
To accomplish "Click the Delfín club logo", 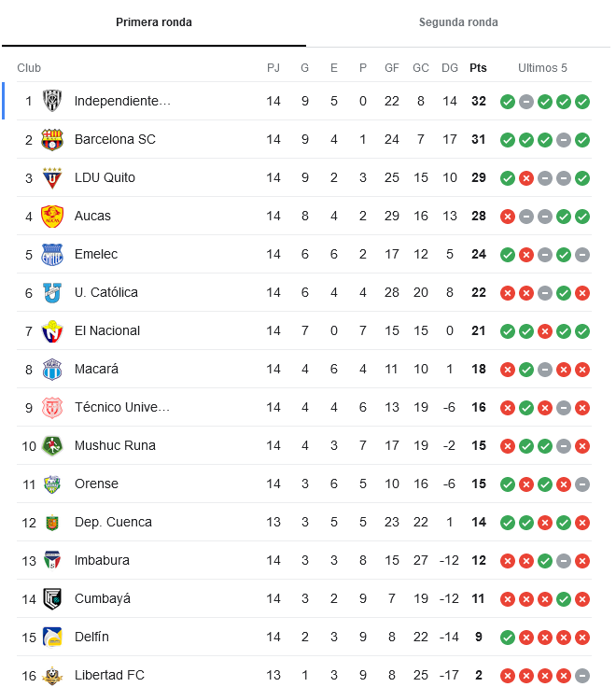I will click(x=52, y=637).
